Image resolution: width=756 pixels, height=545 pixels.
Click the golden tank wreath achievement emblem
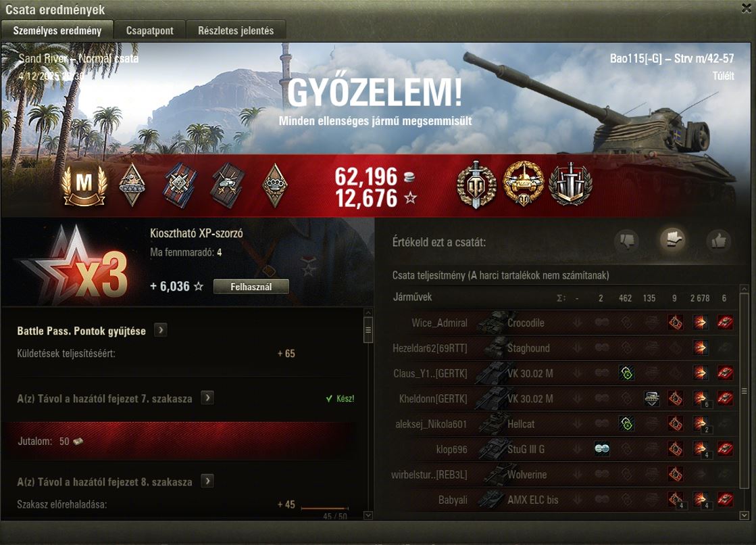pos(523,184)
